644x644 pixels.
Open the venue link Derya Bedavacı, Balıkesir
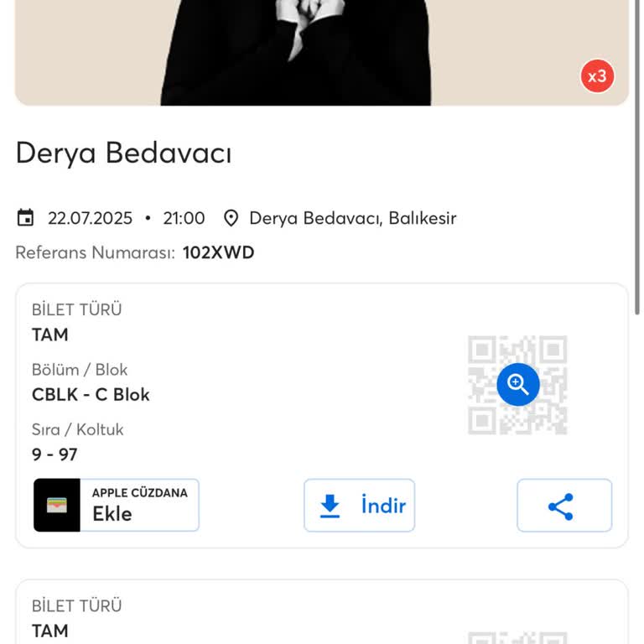tap(352, 219)
